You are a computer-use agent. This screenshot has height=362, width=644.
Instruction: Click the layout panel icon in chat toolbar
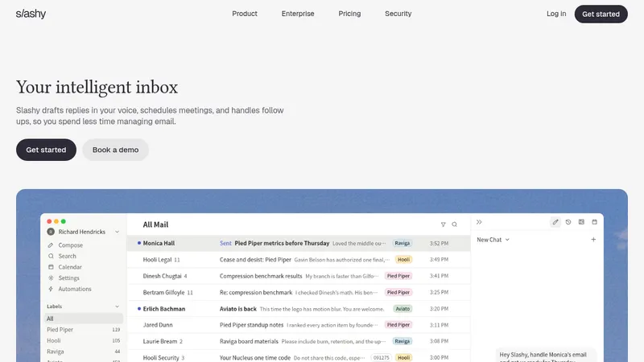pyautogui.click(x=581, y=222)
